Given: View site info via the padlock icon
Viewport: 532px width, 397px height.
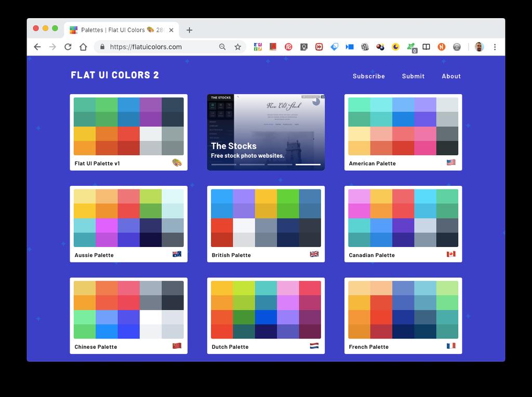Looking at the screenshot, I should coord(102,47).
